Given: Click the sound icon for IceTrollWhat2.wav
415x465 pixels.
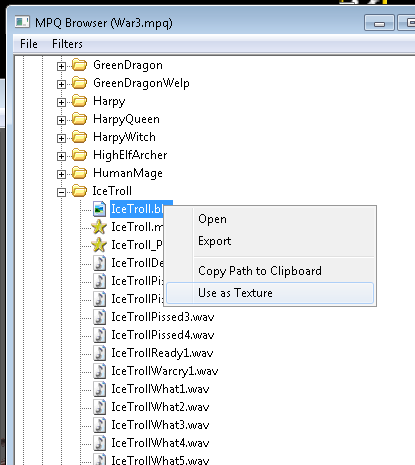Looking at the screenshot, I should (x=99, y=407).
